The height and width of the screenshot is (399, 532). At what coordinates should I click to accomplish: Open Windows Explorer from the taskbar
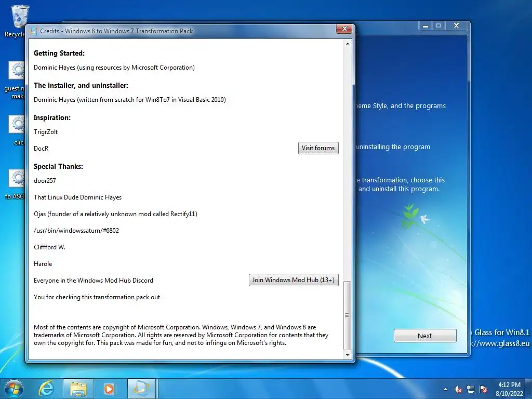pos(78,389)
